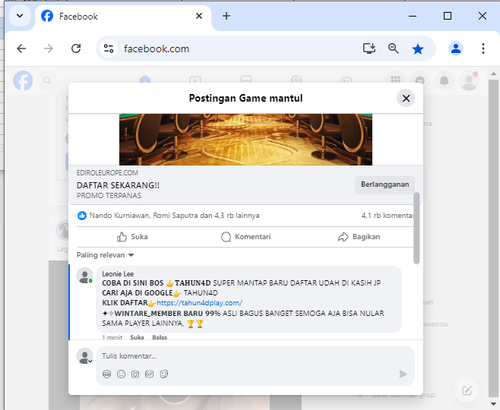Image resolution: width=500 pixels, height=410 pixels.
Task: Open the Facebook account avatar menu
Action: click(469, 80)
